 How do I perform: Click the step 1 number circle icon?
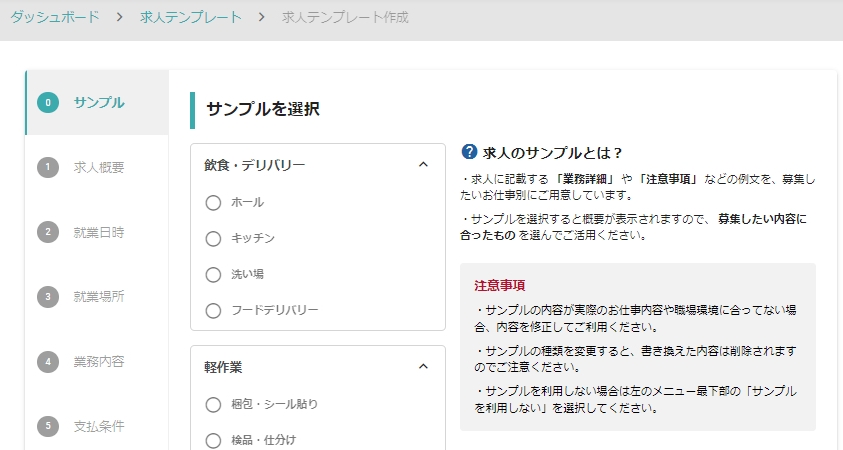coord(47,167)
